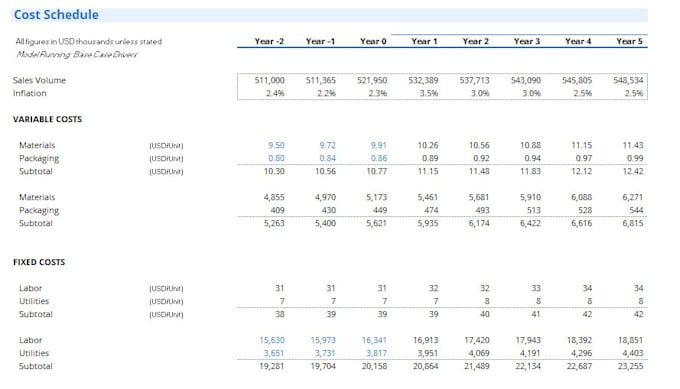This screenshot has width=680, height=389.
Task: Click the Inflation row label
Action: [29, 93]
